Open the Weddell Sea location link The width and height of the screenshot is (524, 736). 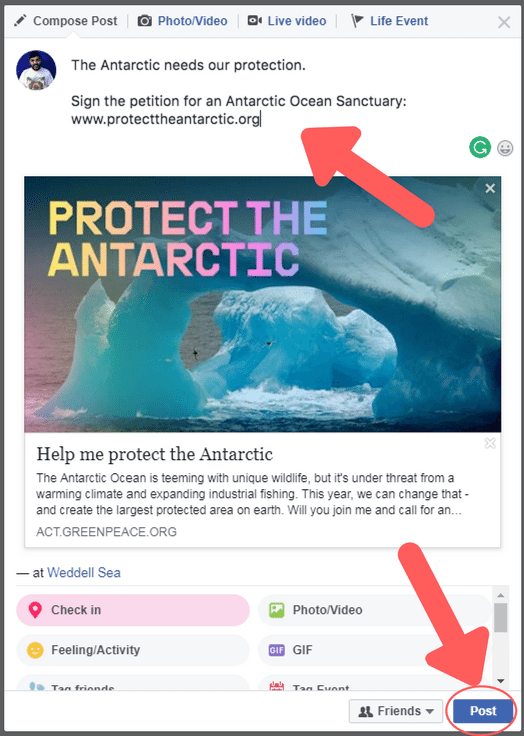(84, 573)
